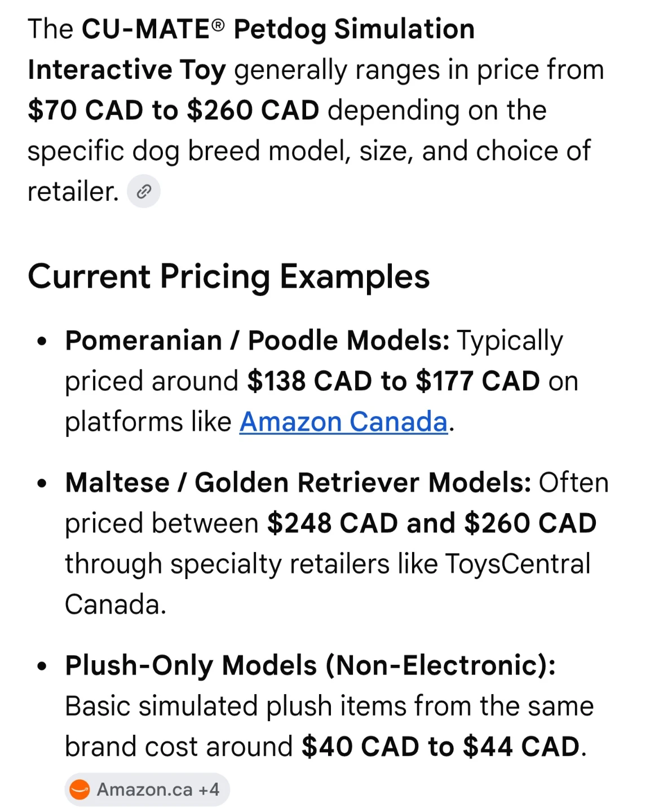Tap the ToysCentral retailer name text
This screenshot has height=812, width=650.
518,564
